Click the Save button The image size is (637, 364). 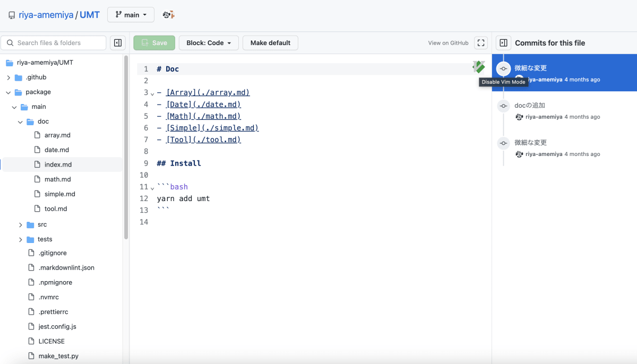[154, 43]
